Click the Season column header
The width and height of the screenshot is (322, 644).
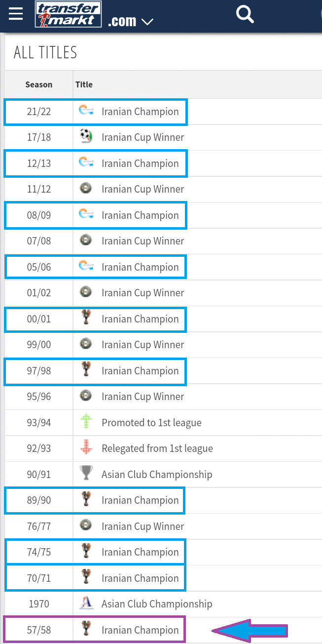pos(39,84)
